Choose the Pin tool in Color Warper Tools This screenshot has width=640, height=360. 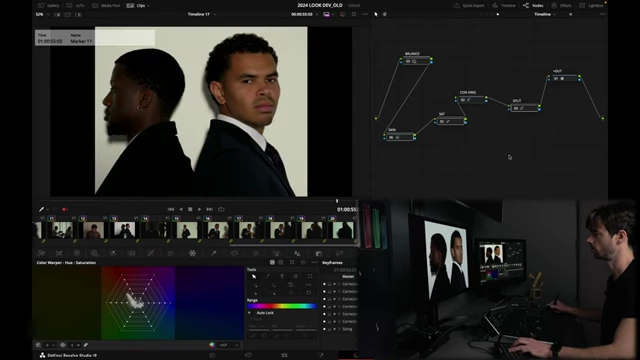282,276
